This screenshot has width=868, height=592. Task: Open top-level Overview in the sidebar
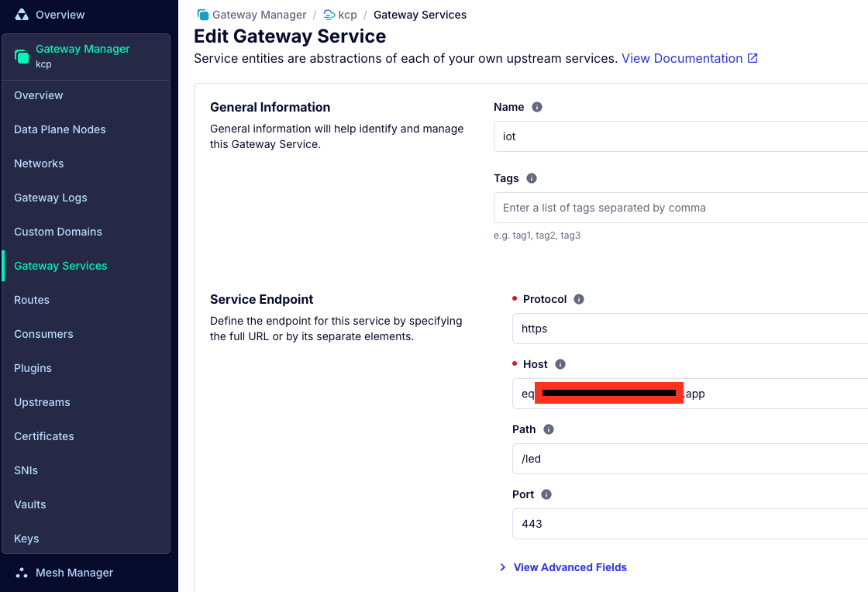[x=60, y=15]
